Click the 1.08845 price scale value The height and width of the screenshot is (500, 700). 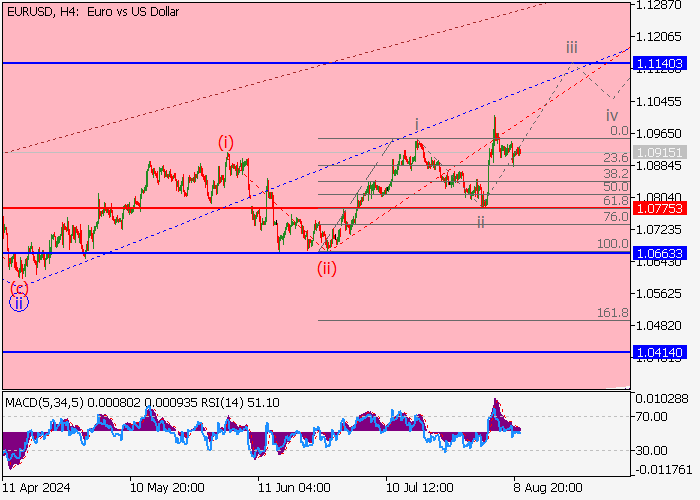click(x=658, y=166)
